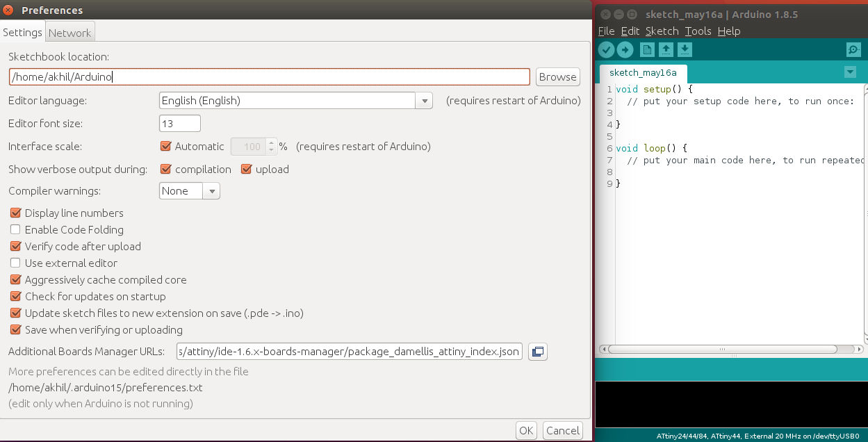Click the Verify sketch checkmark icon
The height and width of the screenshot is (442, 868).
pyautogui.click(x=606, y=49)
